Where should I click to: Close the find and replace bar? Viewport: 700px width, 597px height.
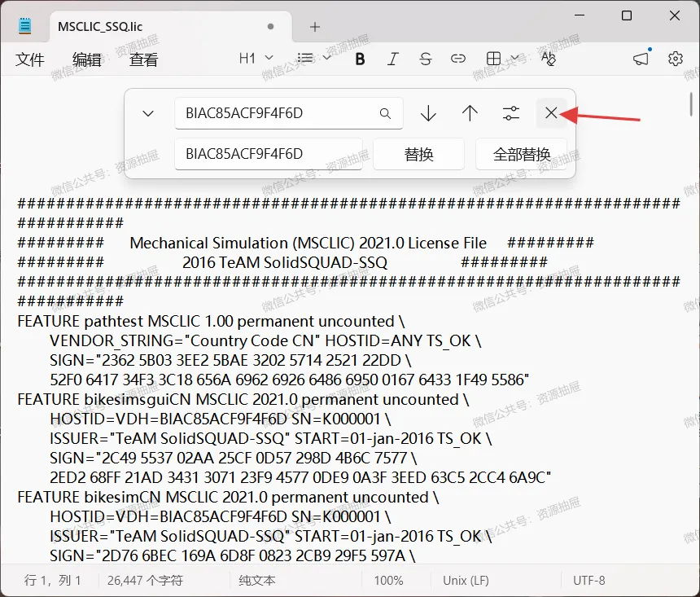551,113
